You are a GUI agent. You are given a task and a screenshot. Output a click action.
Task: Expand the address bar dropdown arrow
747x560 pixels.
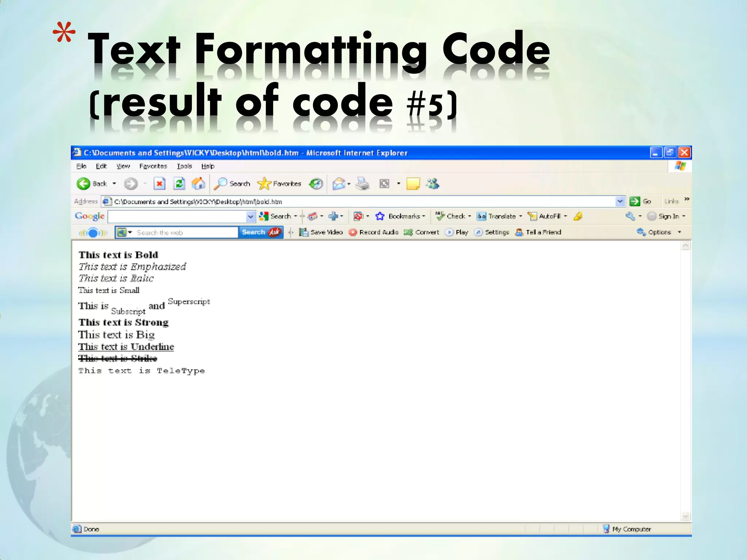coord(620,201)
